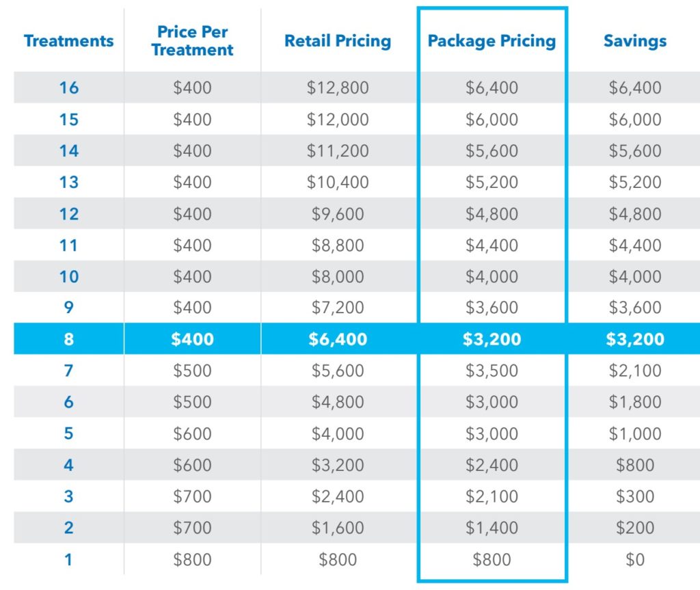Select the 1 treatment row number
The height and width of the screenshot is (590, 700).
click(x=68, y=560)
